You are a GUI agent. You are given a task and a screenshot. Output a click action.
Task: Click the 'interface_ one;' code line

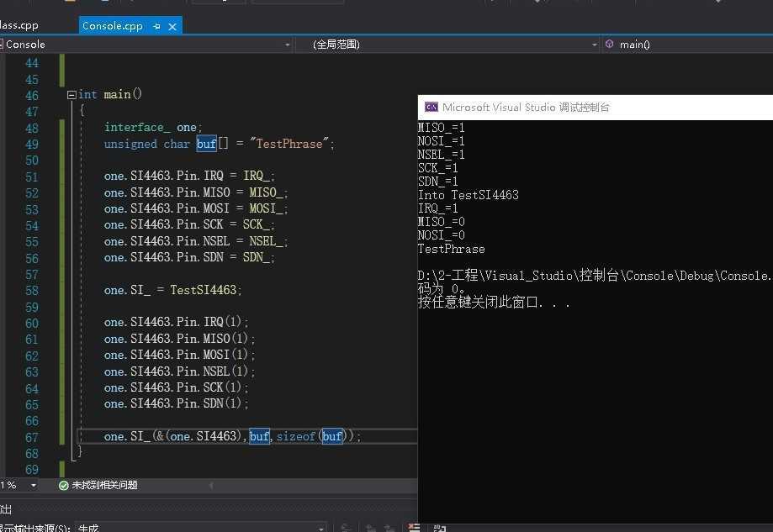tap(153, 127)
